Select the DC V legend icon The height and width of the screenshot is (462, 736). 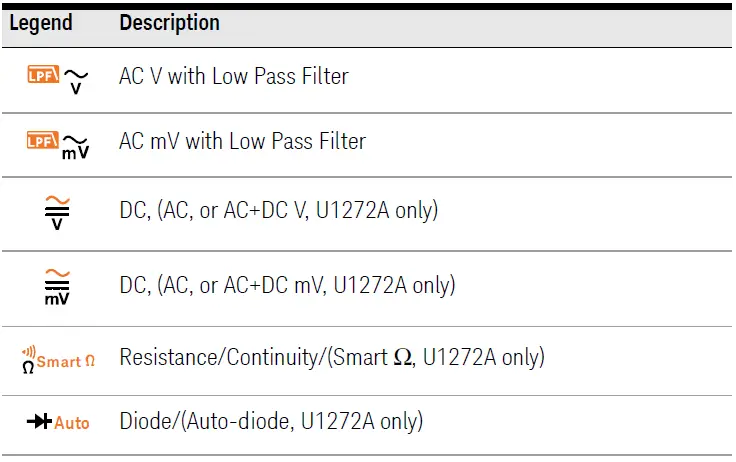pyautogui.click(x=59, y=211)
